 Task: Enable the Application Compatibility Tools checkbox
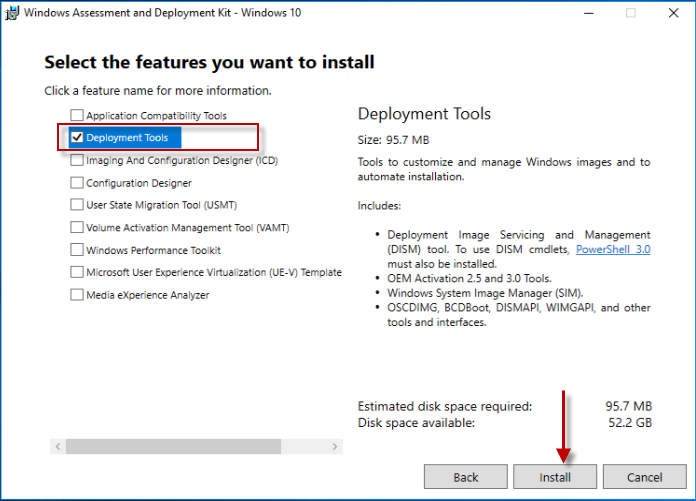coord(77,115)
